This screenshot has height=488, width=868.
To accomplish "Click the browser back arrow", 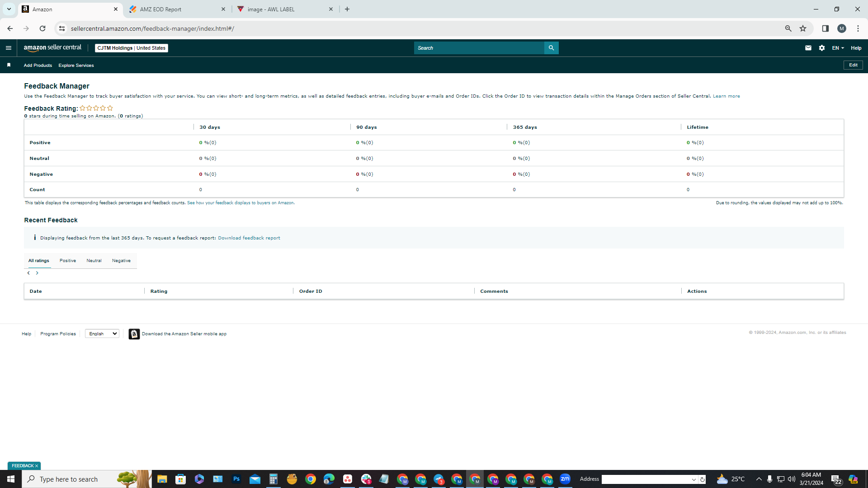I will [x=10, y=28].
